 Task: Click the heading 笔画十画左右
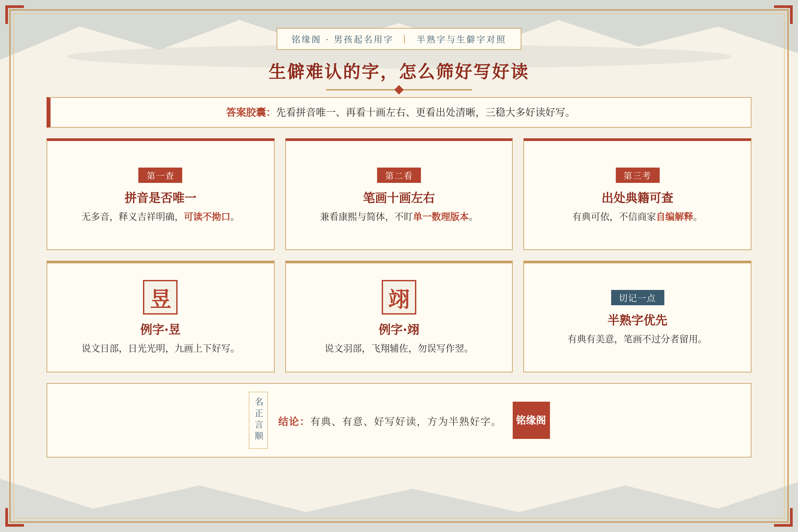point(399,198)
